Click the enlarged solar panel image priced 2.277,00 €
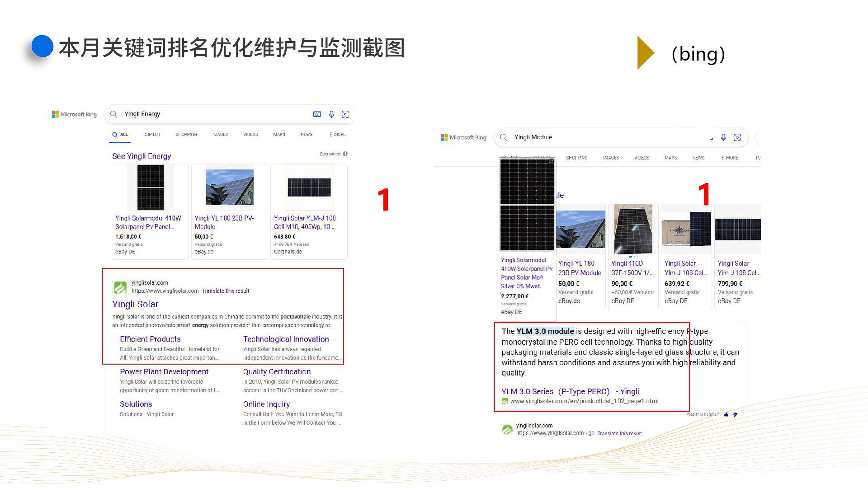This screenshot has width=868, height=488. (x=527, y=205)
